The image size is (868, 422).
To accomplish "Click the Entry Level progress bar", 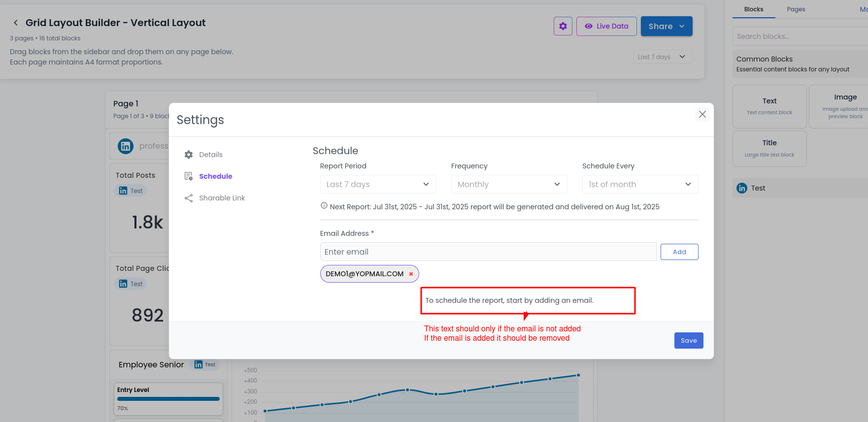I will tap(168, 399).
